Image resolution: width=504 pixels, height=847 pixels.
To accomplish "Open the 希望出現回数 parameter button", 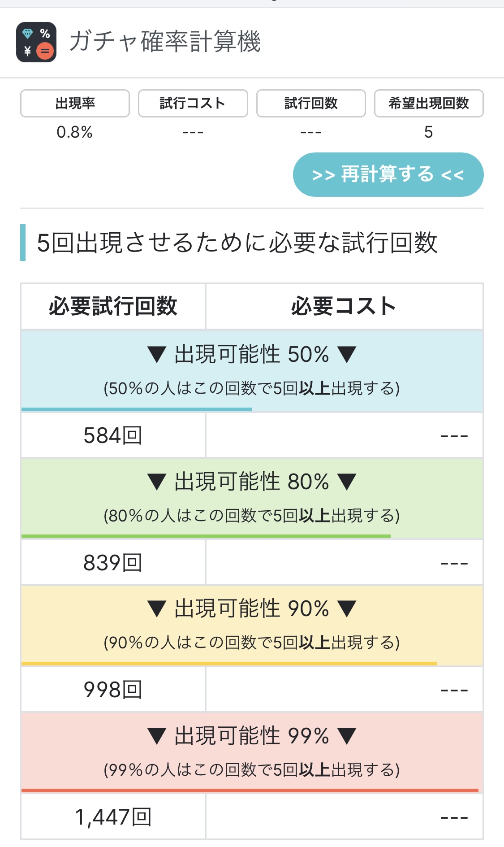I will click(429, 104).
